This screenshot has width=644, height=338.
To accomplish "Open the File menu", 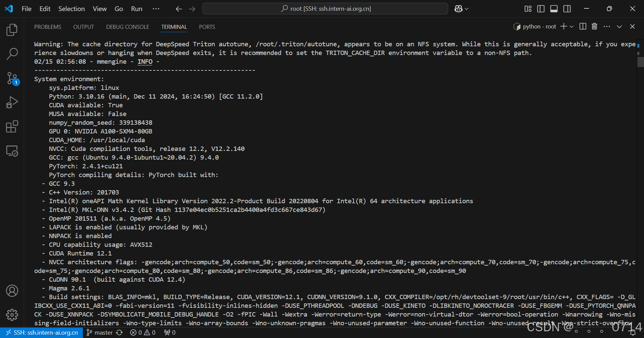I will pos(26,9).
